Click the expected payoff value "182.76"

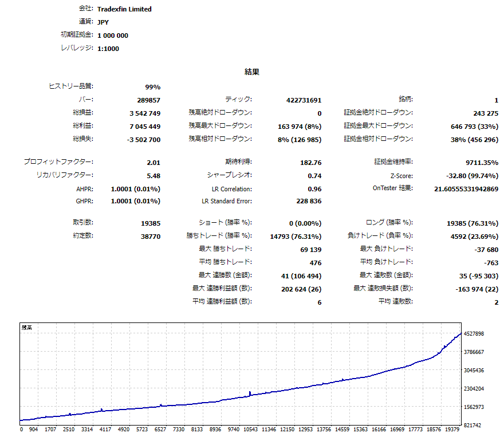click(x=311, y=163)
